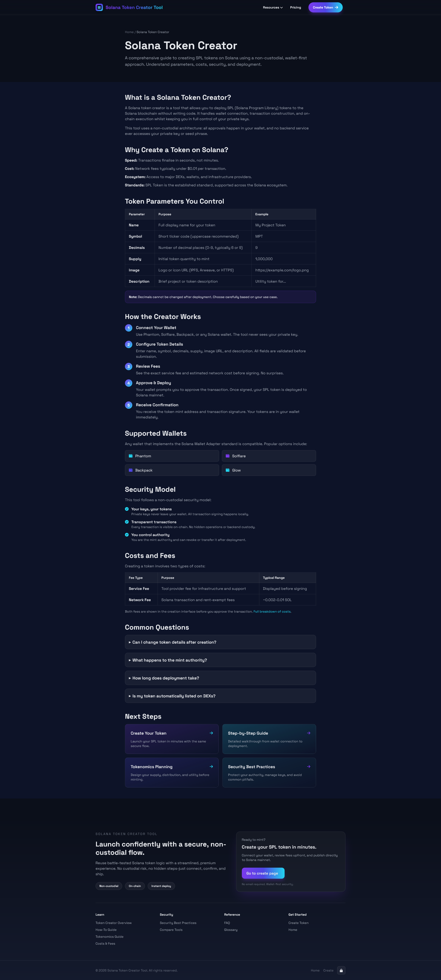The height and width of the screenshot is (980, 441).
Task: Open the 'Full breakdown of costs' link
Action: (271, 611)
